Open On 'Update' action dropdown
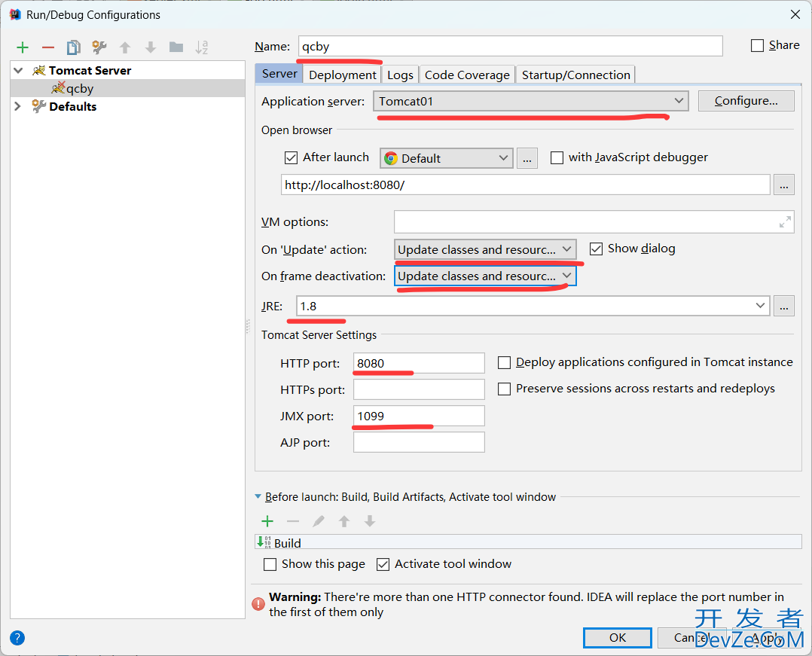 tap(485, 249)
